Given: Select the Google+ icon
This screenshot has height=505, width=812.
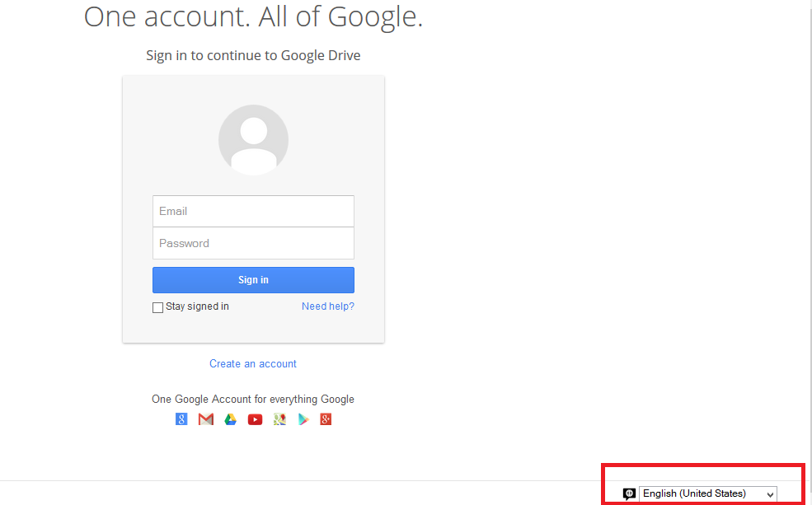Looking at the screenshot, I should (326, 419).
